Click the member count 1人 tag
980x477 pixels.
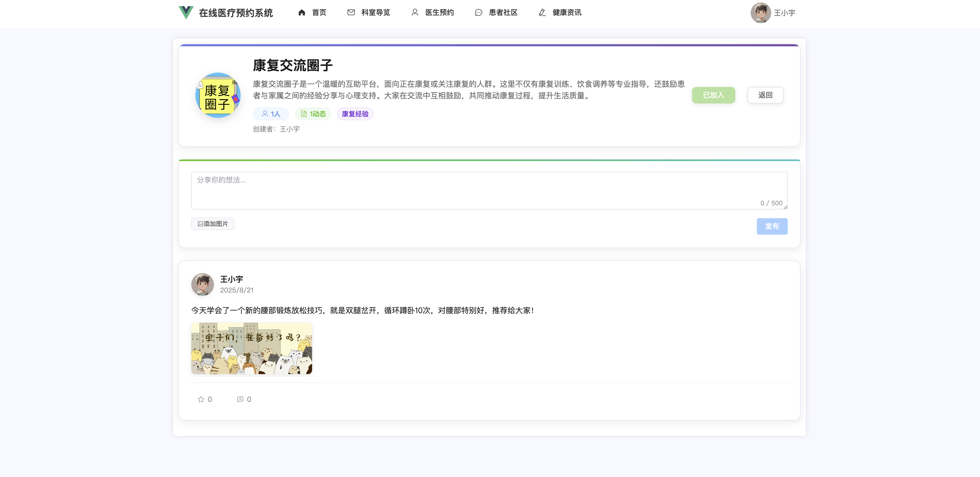(271, 114)
